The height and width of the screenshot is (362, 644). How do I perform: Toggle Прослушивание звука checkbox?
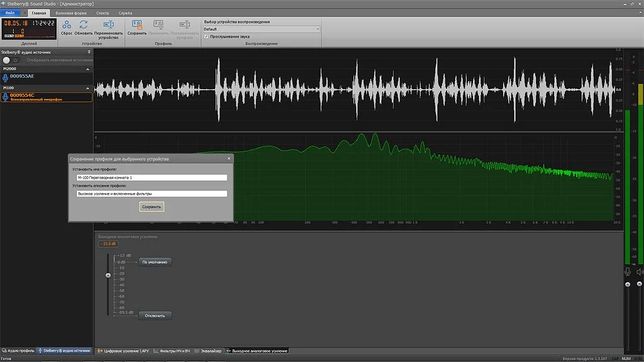click(206, 36)
